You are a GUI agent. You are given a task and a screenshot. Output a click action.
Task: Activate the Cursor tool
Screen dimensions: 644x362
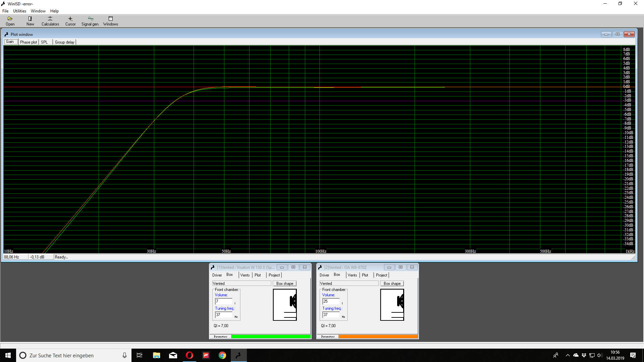[x=70, y=21]
